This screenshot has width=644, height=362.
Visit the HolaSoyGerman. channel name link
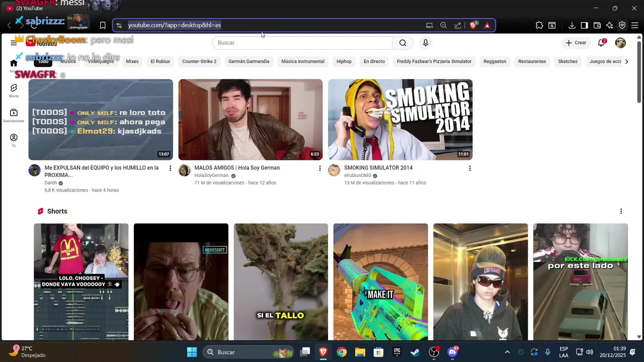212,175
